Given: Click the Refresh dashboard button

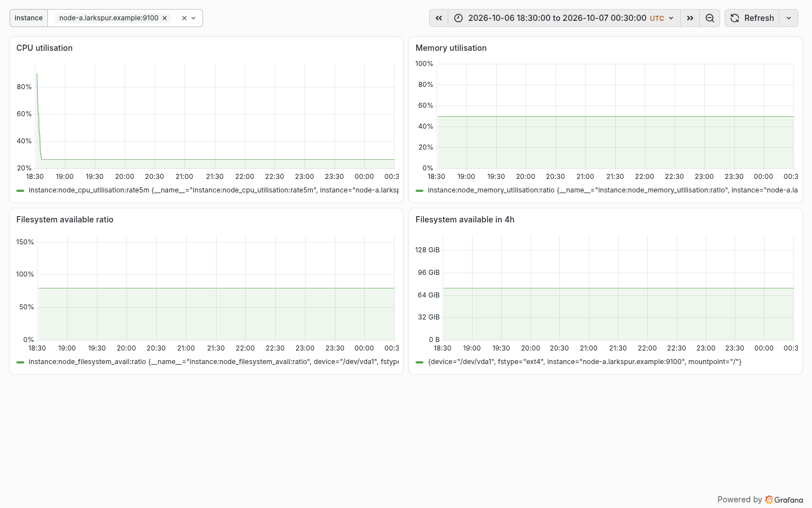Looking at the screenshot, I should tap(752, 18).
